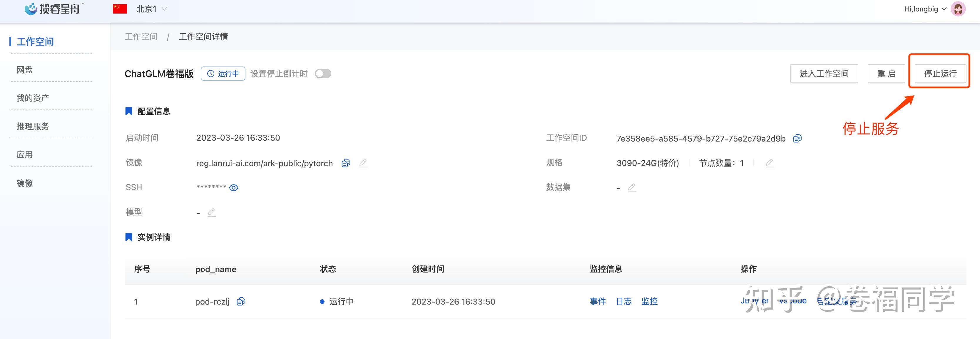This screenshot has width=980, height=339.
Task: Expand the Hi,longbig account menu
Action: [925, 9]
